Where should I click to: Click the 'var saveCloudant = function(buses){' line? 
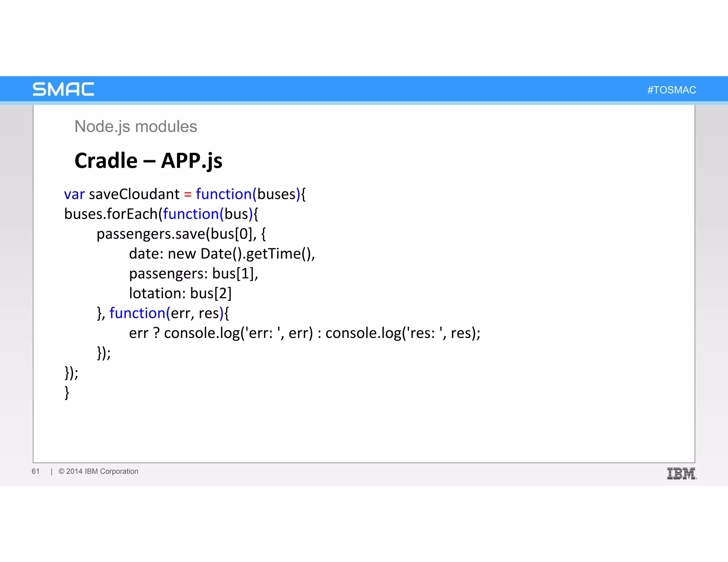(x=185, y=194)
